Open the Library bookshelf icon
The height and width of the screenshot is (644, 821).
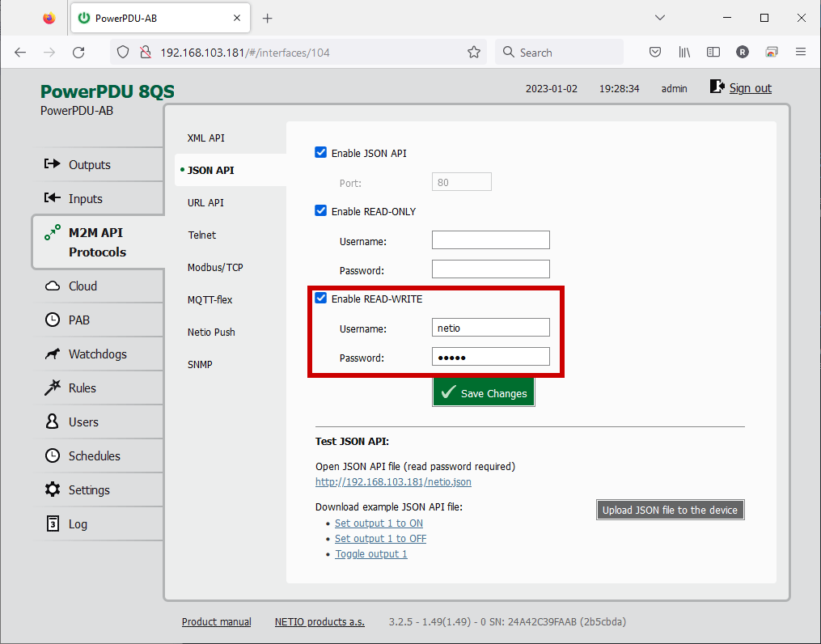pos(684,53)
